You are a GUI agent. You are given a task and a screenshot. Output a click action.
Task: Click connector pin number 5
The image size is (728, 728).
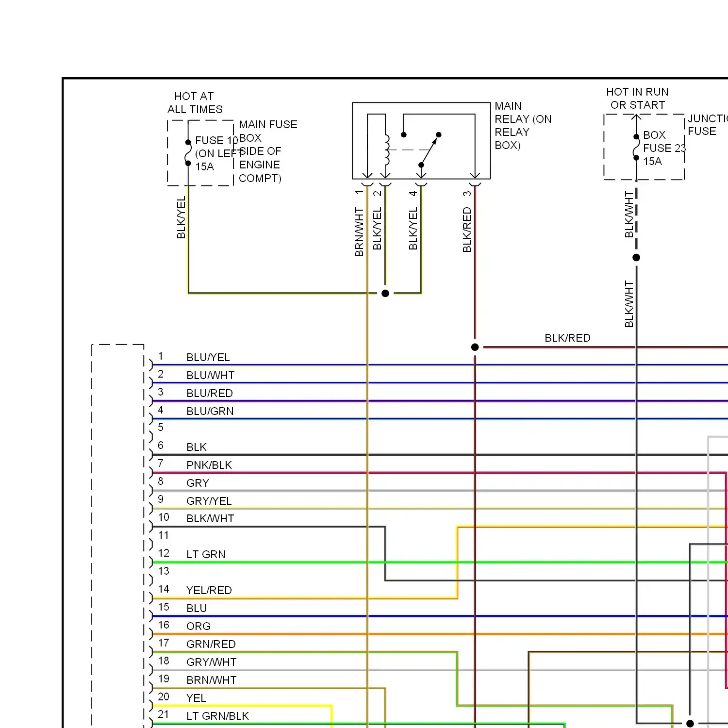(161, 427)
